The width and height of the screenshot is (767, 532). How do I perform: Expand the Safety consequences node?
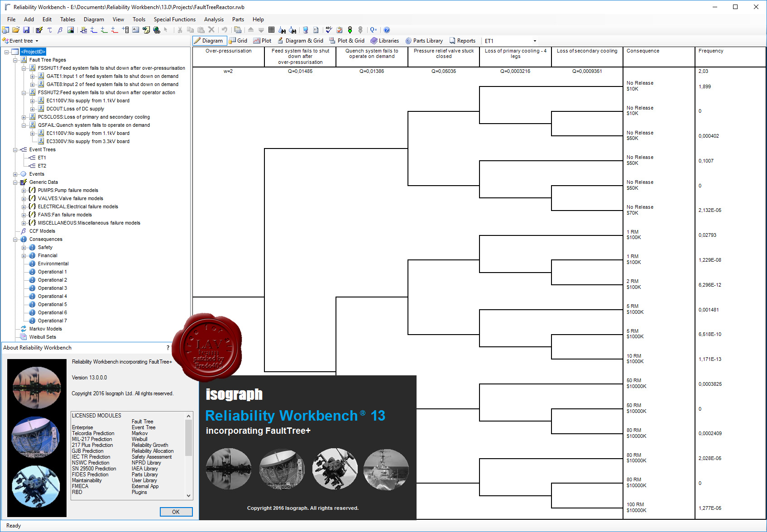click(x=24, y=247)
